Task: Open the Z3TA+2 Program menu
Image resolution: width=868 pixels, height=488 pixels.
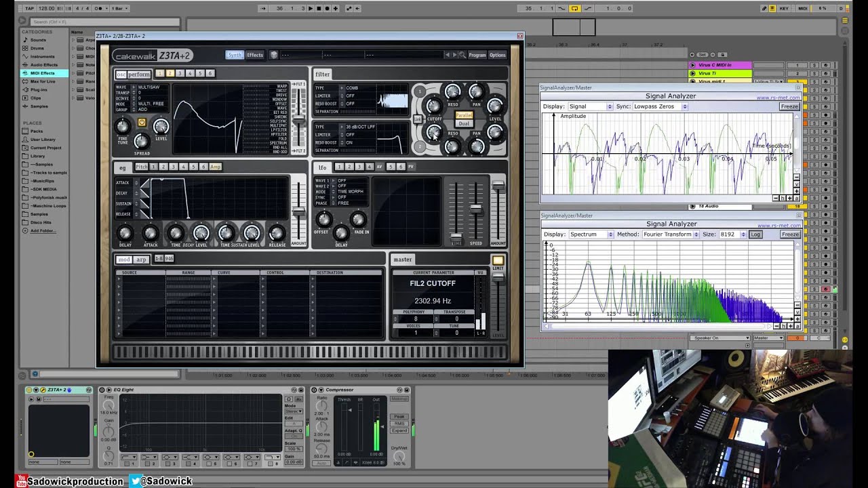Action: pos(477,55)
